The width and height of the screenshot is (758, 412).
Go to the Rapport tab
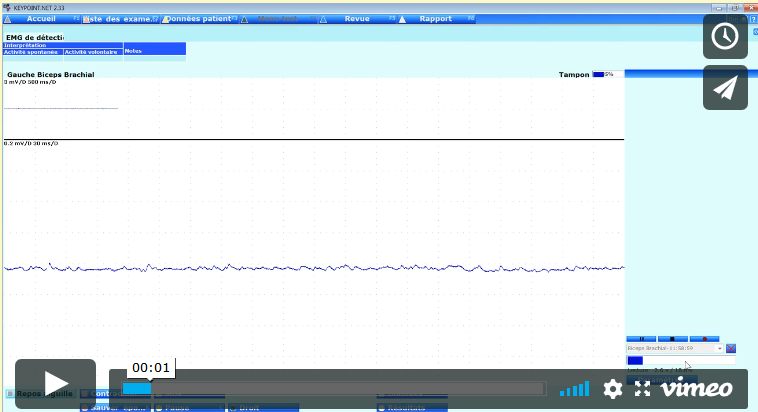[x=435, y=19]
